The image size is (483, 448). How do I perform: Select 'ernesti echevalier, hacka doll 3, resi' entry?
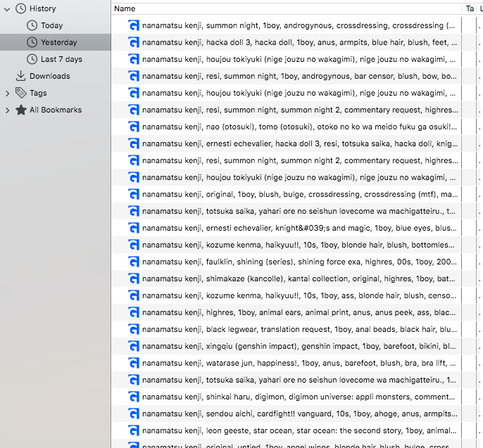pyautogui.click(x=287, y=143)
